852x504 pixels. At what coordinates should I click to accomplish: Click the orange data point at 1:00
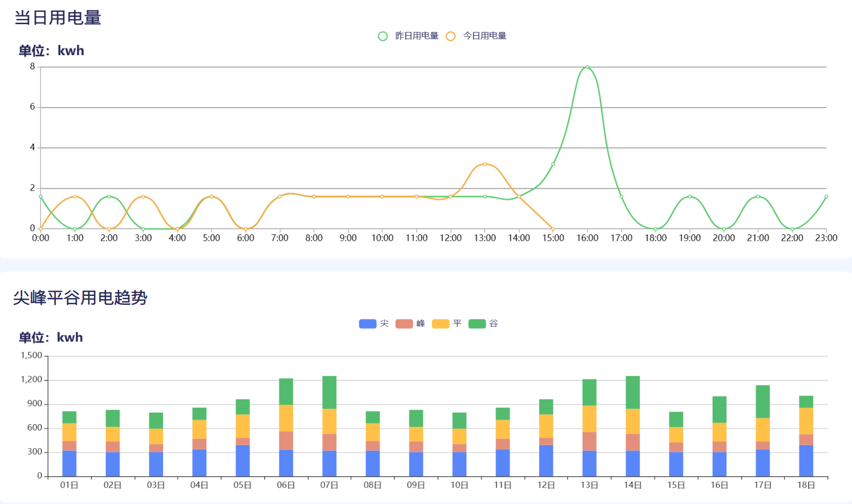tap(75, 197)
